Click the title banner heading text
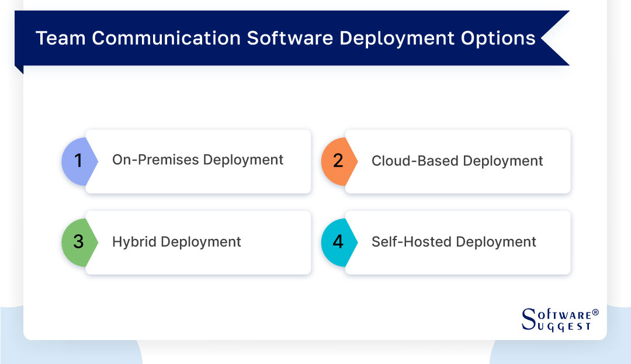 coord(286,38)
